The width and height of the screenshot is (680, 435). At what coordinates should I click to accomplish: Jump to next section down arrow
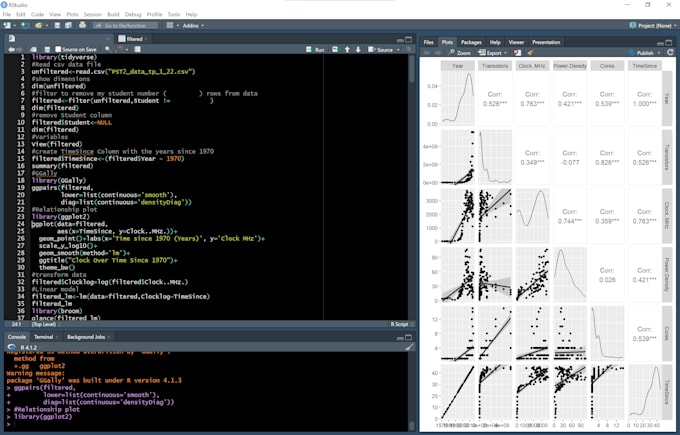pyautogui.click(x=358, y=49)
